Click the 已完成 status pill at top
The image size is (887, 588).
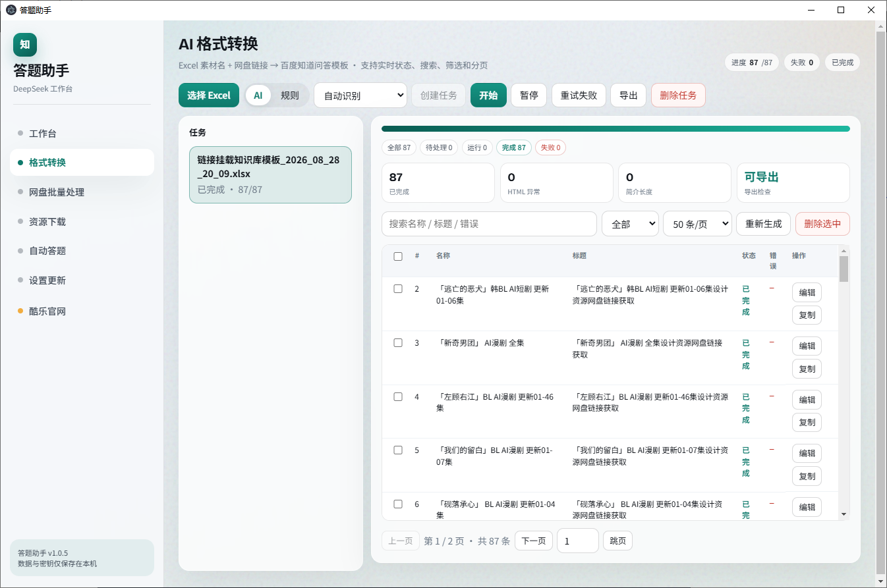tap(842, 63)
